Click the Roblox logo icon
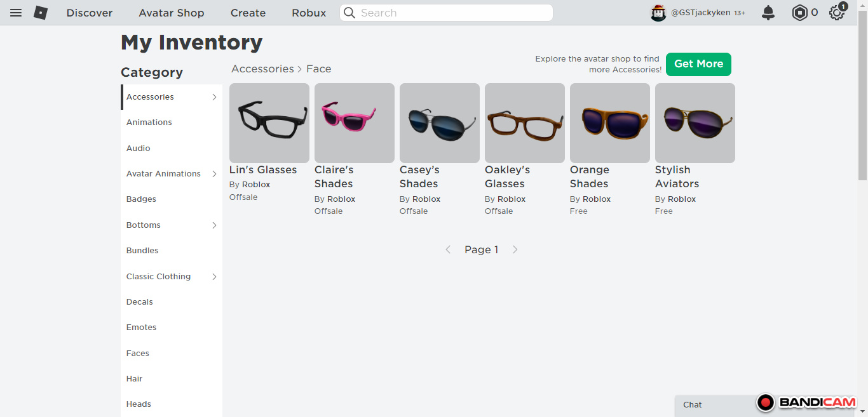The height and width of the screenshot is (417, 868). [x=41, y=13]
